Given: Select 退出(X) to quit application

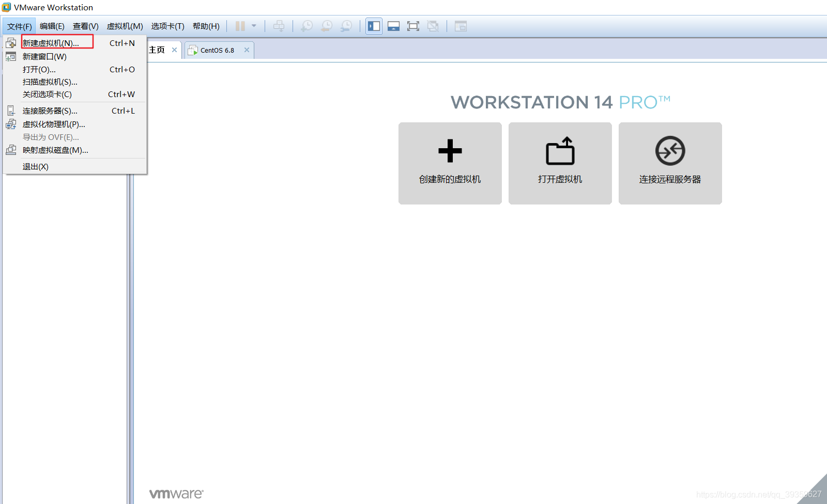Looking at the screenshot, I should coord(75,166).
